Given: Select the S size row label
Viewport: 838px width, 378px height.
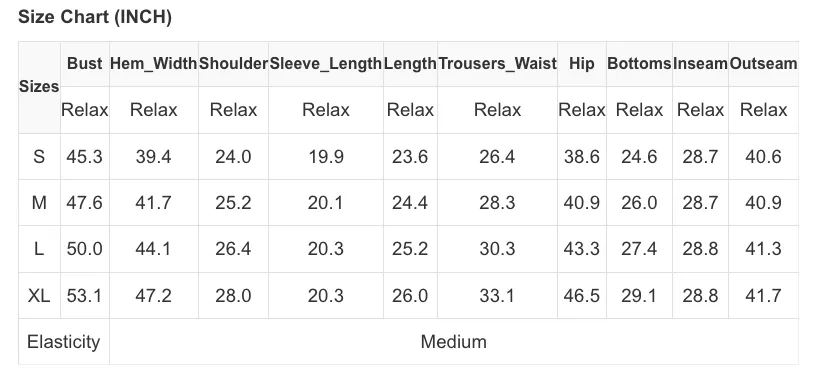Looking at the screenshot, I should pos(39,157).
